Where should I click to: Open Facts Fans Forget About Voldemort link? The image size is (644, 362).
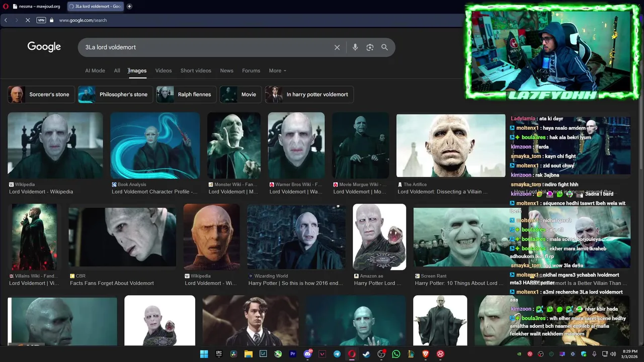pos(112,283)
